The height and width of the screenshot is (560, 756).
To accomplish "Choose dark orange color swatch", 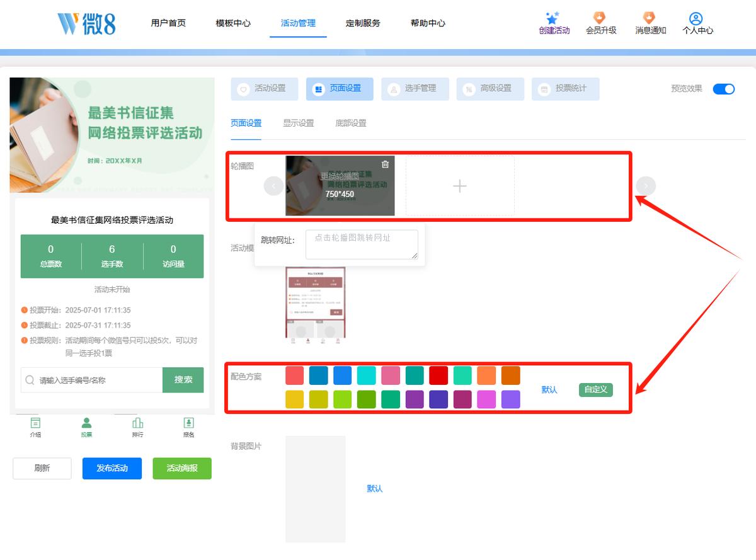I will tap(511, 375).
